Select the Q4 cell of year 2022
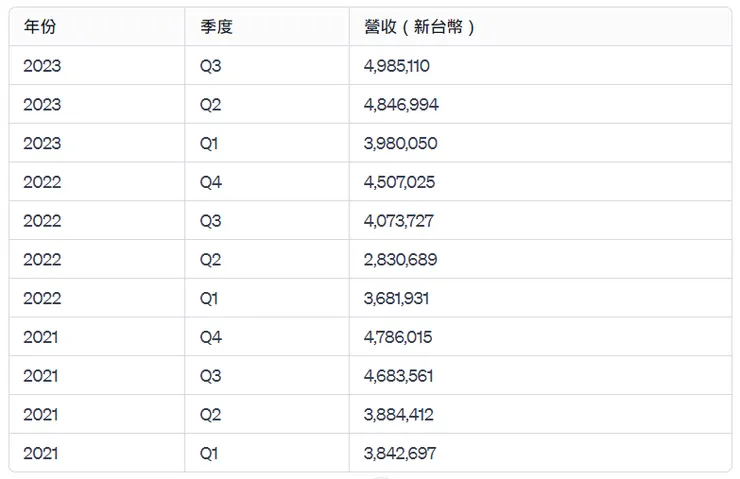The image size is (740, 479). coord(210,182)
